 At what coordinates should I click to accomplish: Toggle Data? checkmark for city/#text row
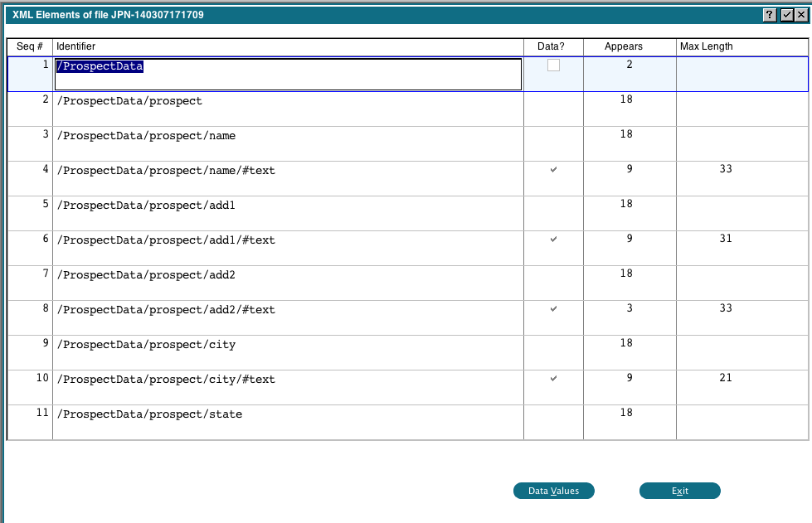[x=553, y=379]
